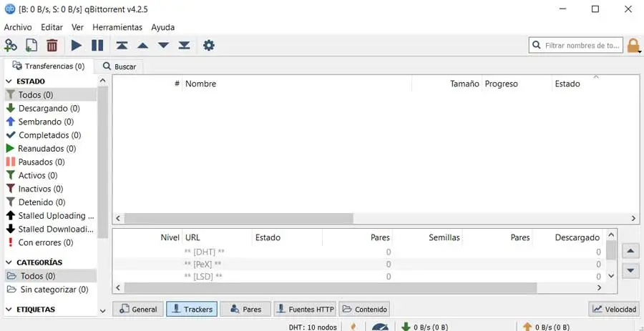This screenshot has height=331, width=644.
Task: Collapse the ESTADO section
Action: pos(9,81)
